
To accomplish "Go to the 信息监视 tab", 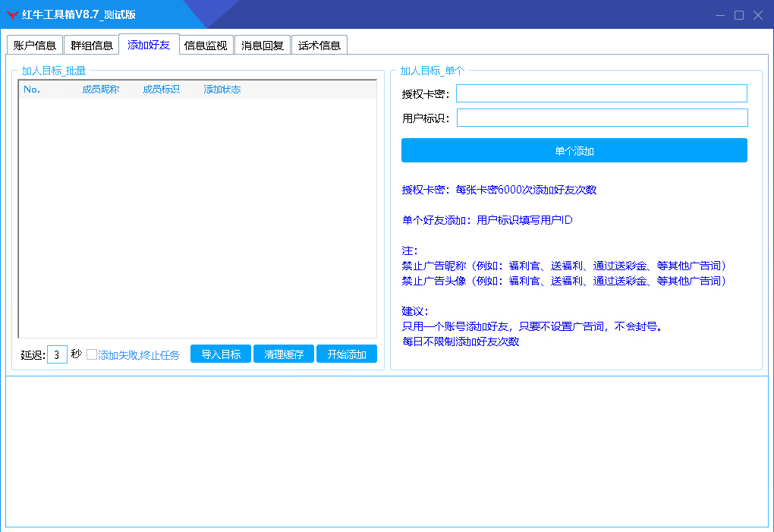I will (x=206, y=45).
